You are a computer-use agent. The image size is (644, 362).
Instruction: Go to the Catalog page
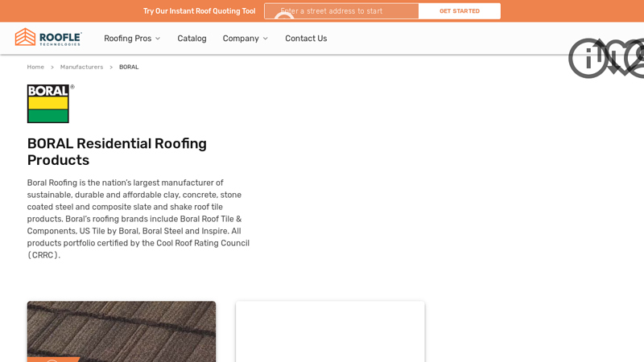(x=192, y=39)
